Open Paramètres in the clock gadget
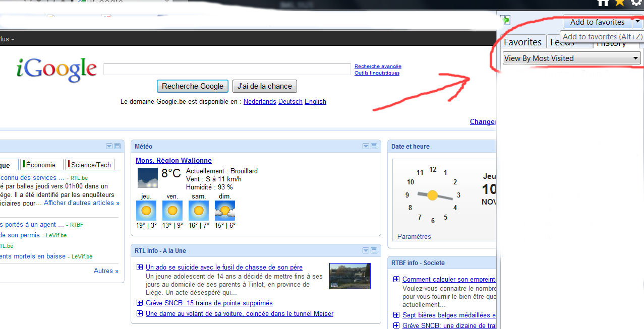Viewport: 644px width, 329px height. coord(414,236)
